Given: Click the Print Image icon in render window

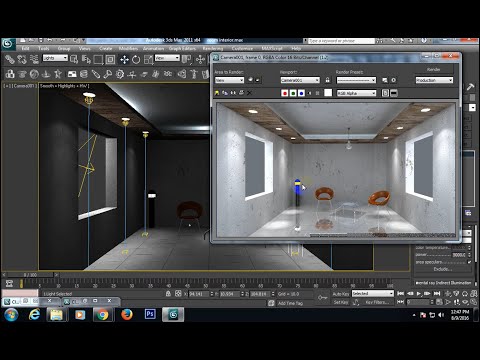Looking at the screenshot, I should (x=241, y=93).
